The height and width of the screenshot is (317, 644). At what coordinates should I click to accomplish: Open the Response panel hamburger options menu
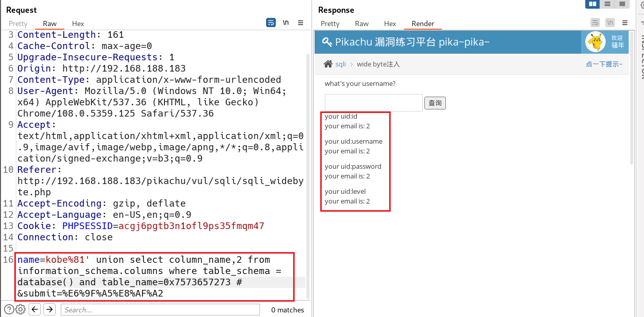[x=625, y=22]
